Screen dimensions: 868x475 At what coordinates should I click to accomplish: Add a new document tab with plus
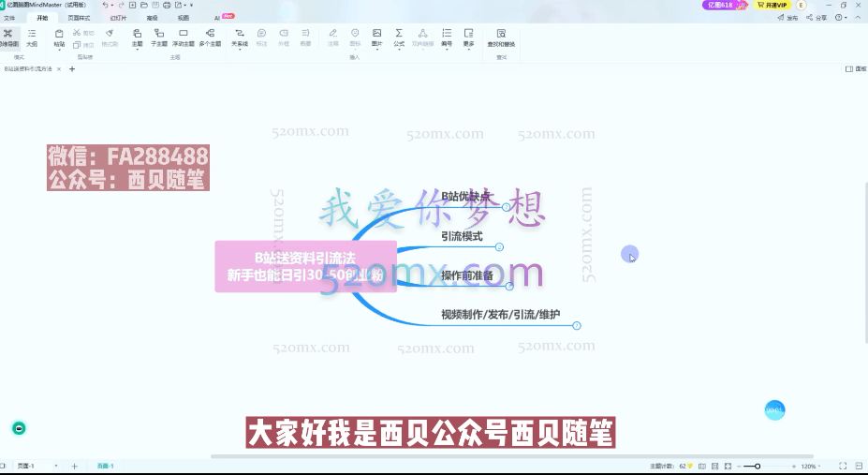(72, 69)
